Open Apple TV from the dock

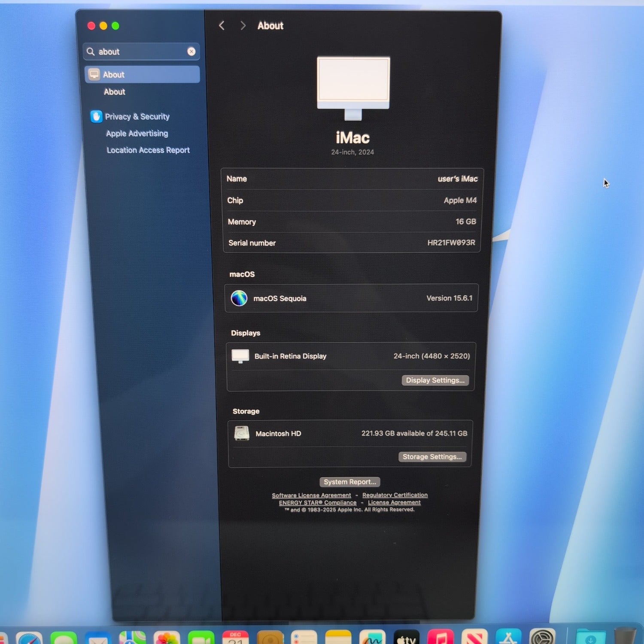click(x=406, y=638)
